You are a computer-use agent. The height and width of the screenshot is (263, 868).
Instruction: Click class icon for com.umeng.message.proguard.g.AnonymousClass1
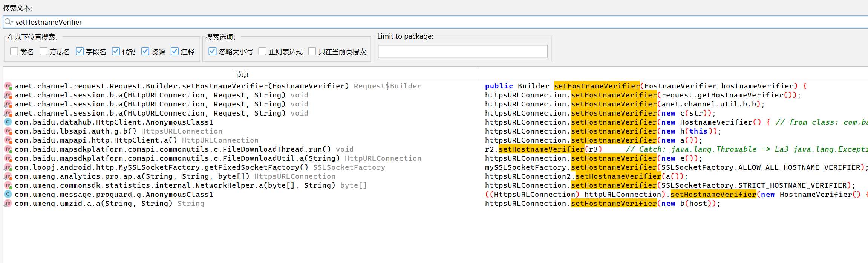click(8, 195)
